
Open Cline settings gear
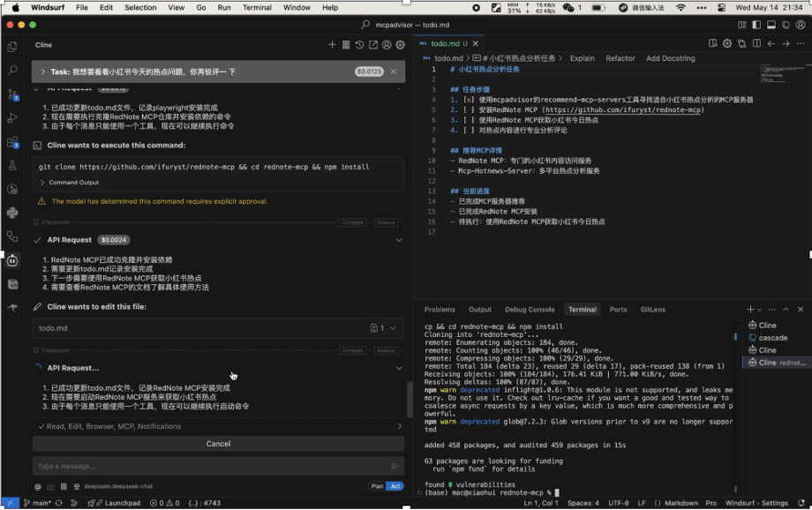click(400, 45)
